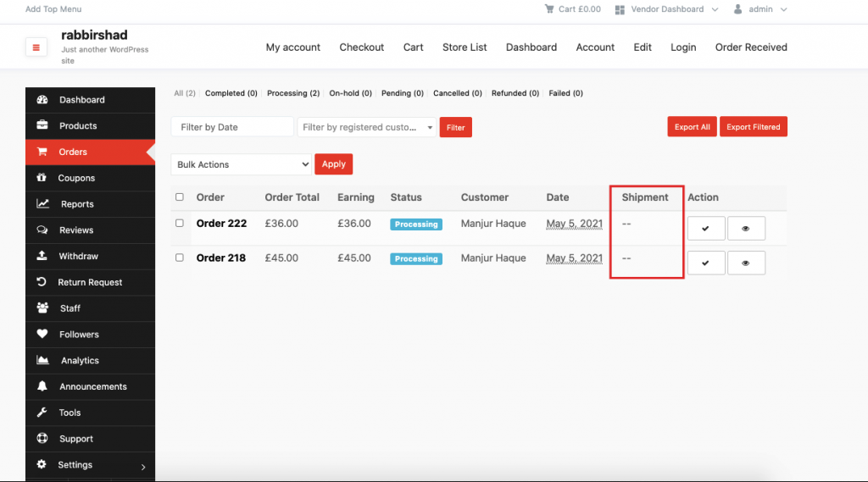The image size is (868, 482).
Task: Mark Order 218 complete with checkmark
Action: pyautogui.click(x=706, y=263)
